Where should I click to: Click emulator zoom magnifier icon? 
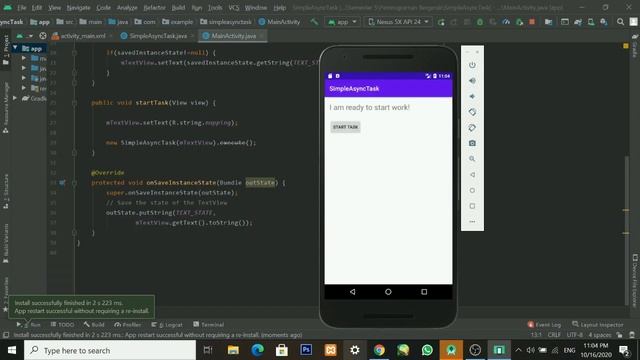pos(472,159)
